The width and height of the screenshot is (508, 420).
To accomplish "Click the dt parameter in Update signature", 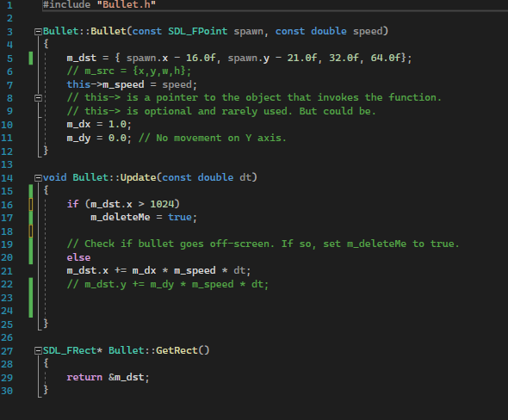I will 245,177.
